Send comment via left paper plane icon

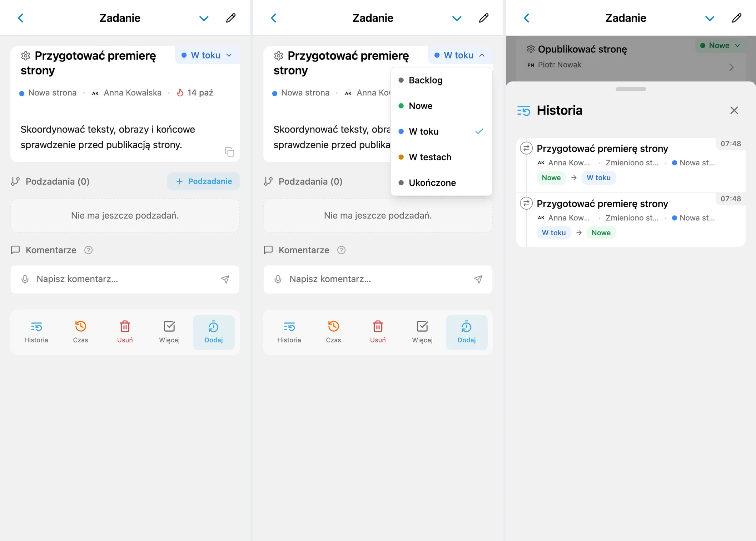click(x=225, y=279)
